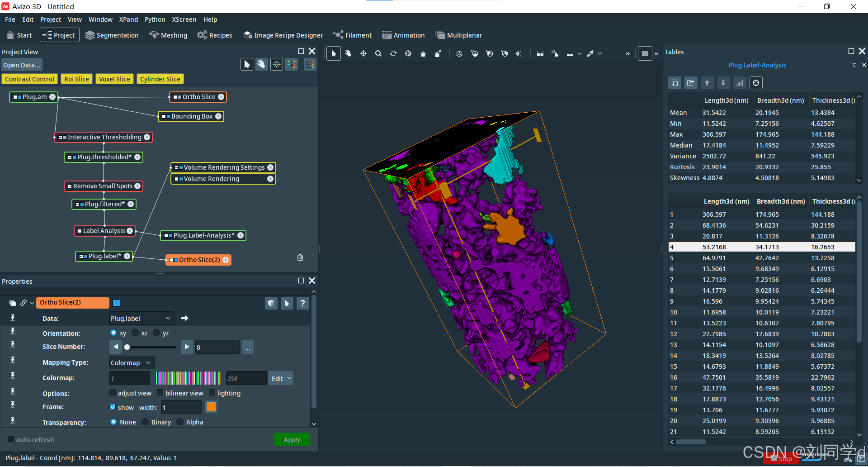The width and height of the screenshot is (868, 467).
Task: Toggle the blue viewer square for Ortho Slice(2)
Action: [116, 303]
